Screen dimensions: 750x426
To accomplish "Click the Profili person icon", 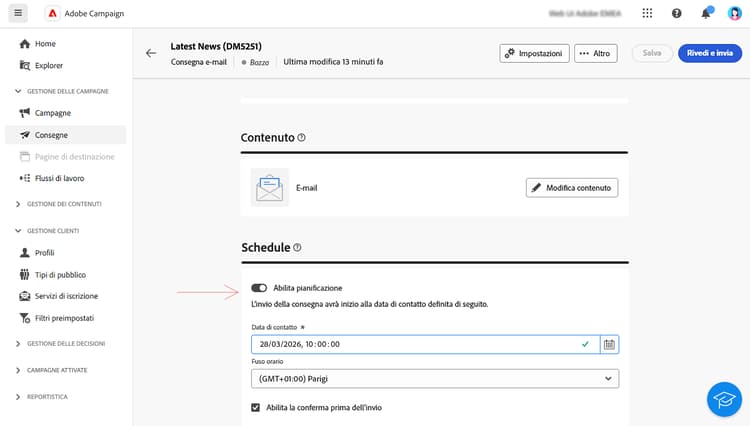I will click(x=25, y=252).
